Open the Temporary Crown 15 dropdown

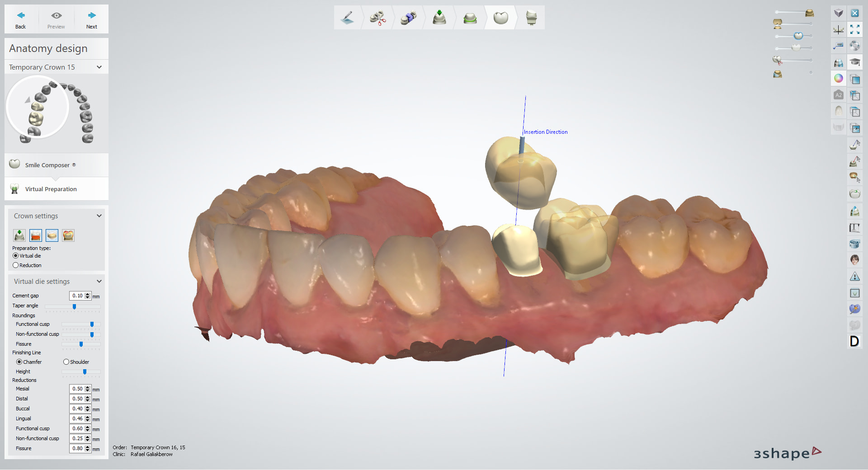[x=99, y=67]
